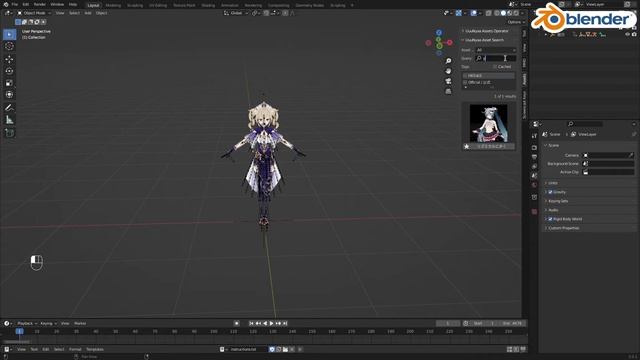Open the View Layer properties tab icon
This screenshot has width=640, height=360.
(x=534, y=166)
